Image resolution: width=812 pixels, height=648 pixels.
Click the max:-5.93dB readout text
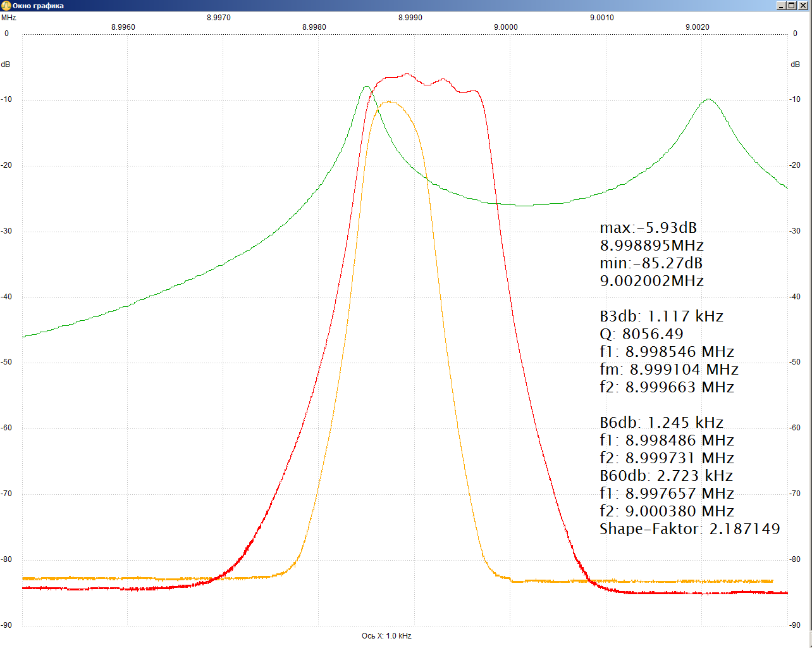tap(648, 228)
